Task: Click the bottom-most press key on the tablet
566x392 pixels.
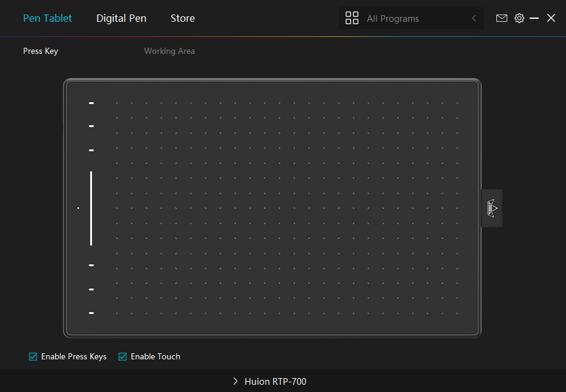Action: 91,313
